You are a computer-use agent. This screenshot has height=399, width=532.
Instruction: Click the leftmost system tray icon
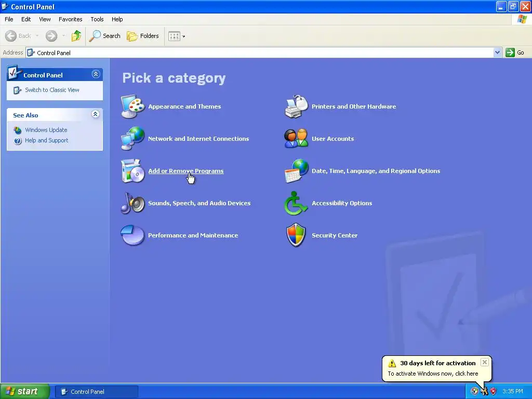coord(475,391)
